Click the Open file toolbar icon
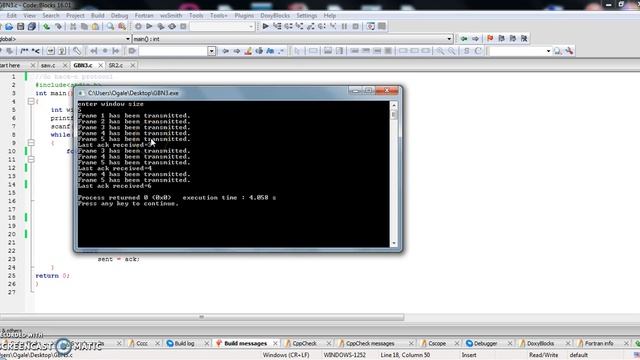The width and height of the screenshot is (640, 360). click(x=9, y=27)
